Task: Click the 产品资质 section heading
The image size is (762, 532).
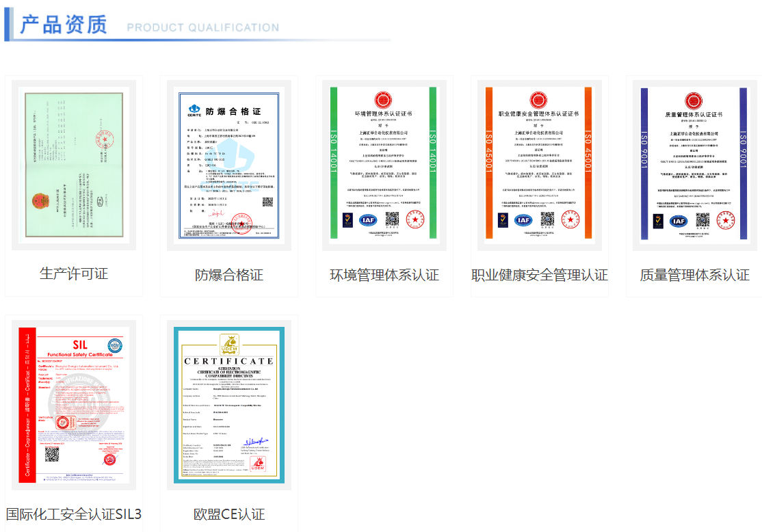Action: click(64, 25)
